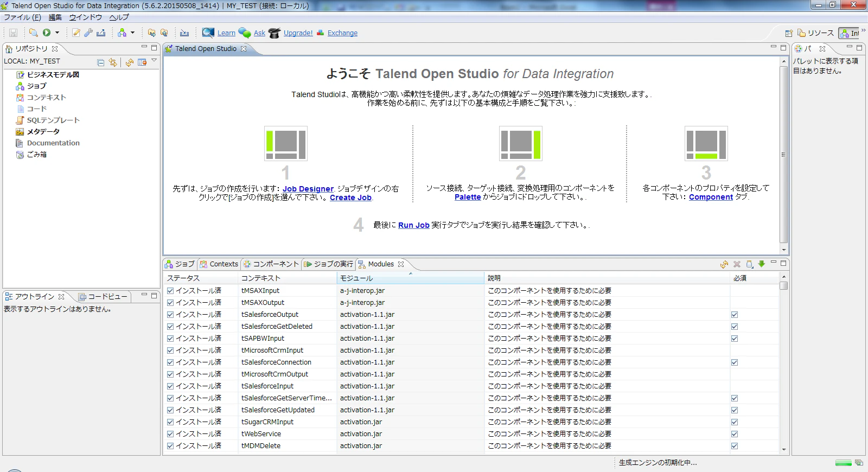Select the メタデータ item in the repository tree
868x472 pixels.
pyautogui.click(x=43, y=132)
